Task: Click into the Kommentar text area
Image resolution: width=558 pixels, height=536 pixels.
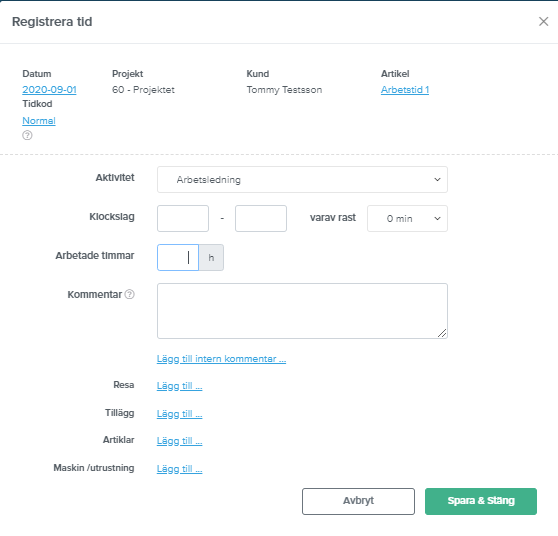Action: (302, 311)
